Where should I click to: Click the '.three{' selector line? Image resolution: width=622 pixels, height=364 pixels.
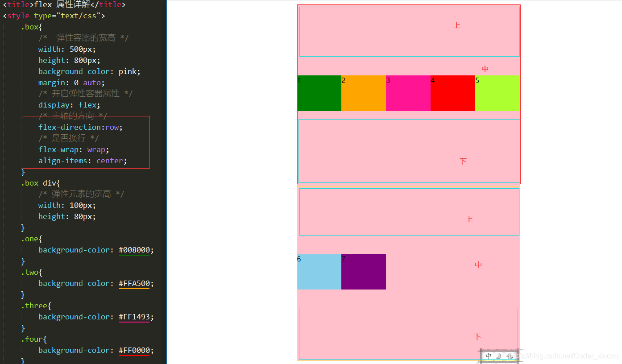point(36,306)
